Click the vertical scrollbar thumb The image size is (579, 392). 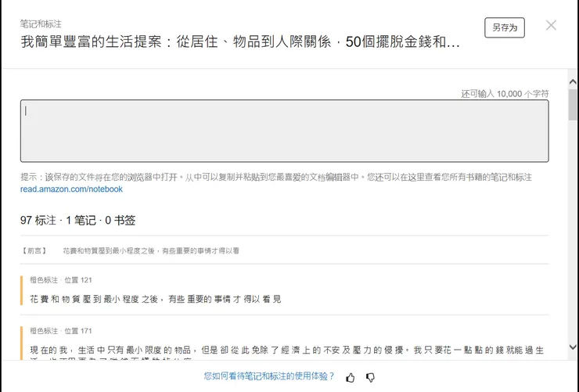(x=573, y=105)
